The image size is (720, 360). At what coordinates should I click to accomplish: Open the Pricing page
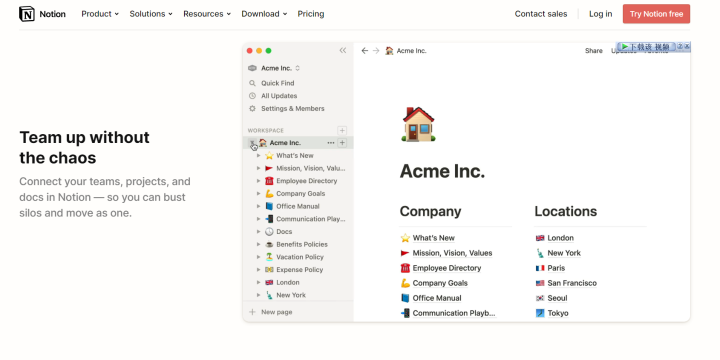click(x=311, y=14)
